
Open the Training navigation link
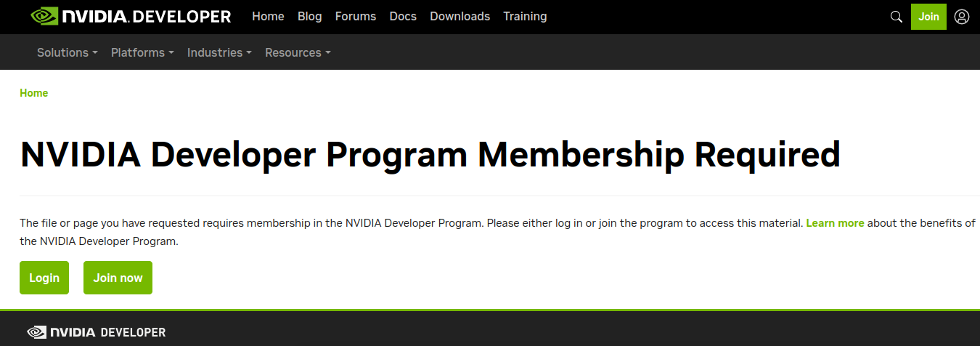pyautogui.click(x=525, y=16)
